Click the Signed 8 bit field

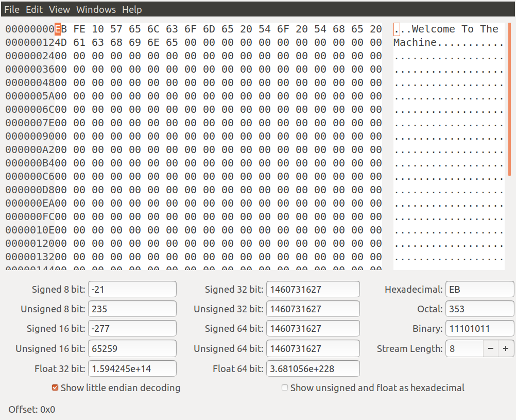click(132, 289)
